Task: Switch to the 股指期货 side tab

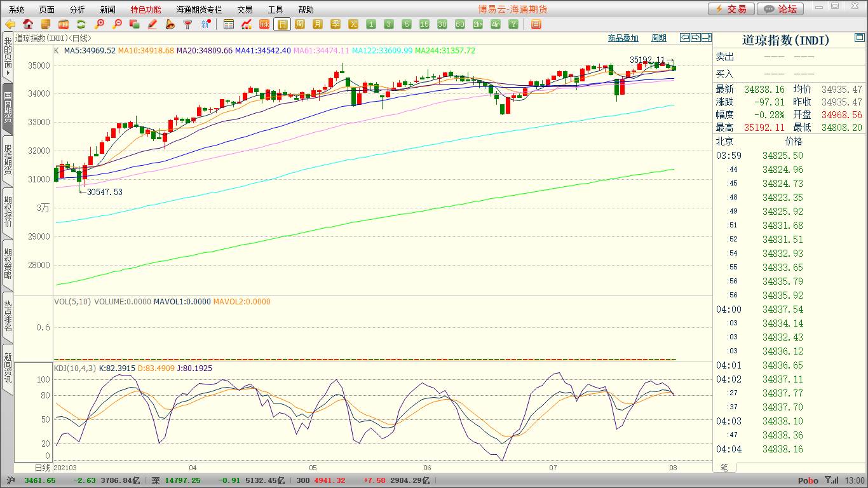Action: [x=8, y=161]
